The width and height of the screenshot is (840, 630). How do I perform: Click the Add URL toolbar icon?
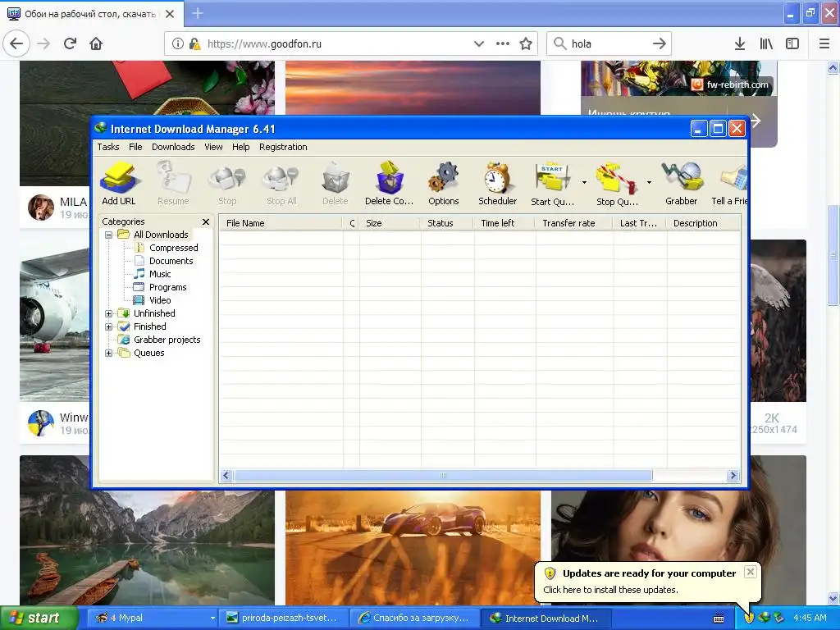(x=119, y=184)
